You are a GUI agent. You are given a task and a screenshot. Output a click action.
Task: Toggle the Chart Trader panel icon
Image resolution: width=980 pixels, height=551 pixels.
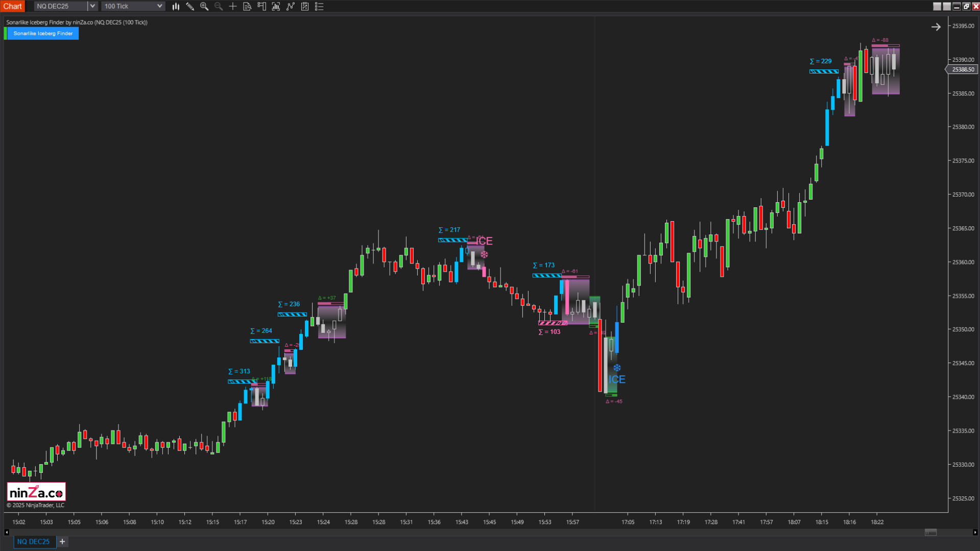pyautogui.click(x=261, y=6)
